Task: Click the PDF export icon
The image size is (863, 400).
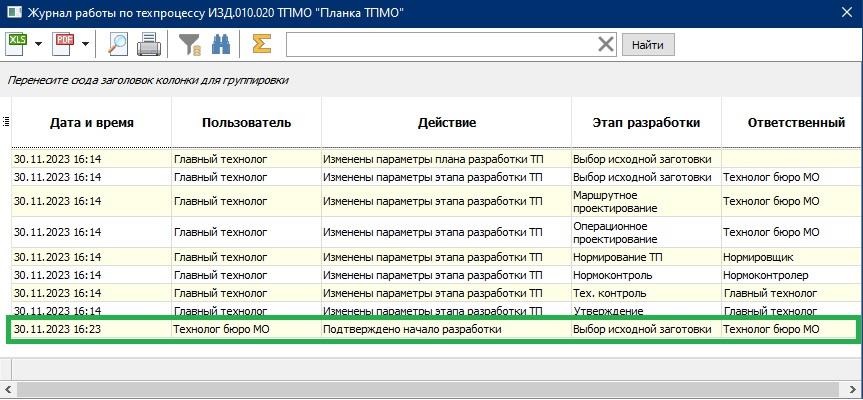Action: [x=64, y=44]
